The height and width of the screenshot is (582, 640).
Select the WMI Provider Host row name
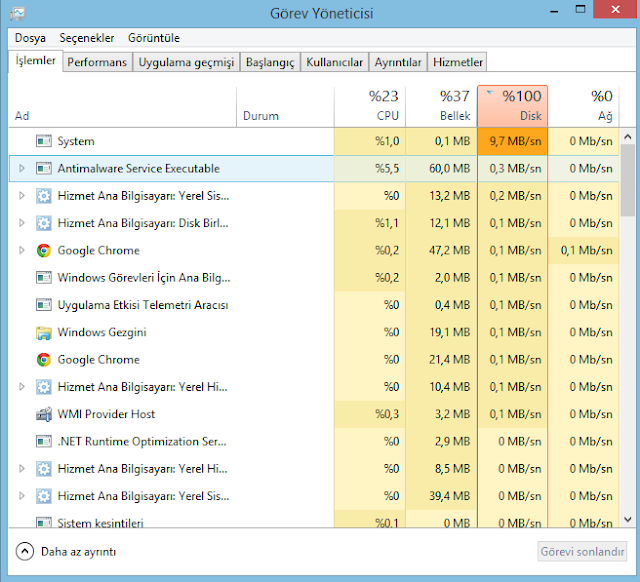click(x=106, y=414)
